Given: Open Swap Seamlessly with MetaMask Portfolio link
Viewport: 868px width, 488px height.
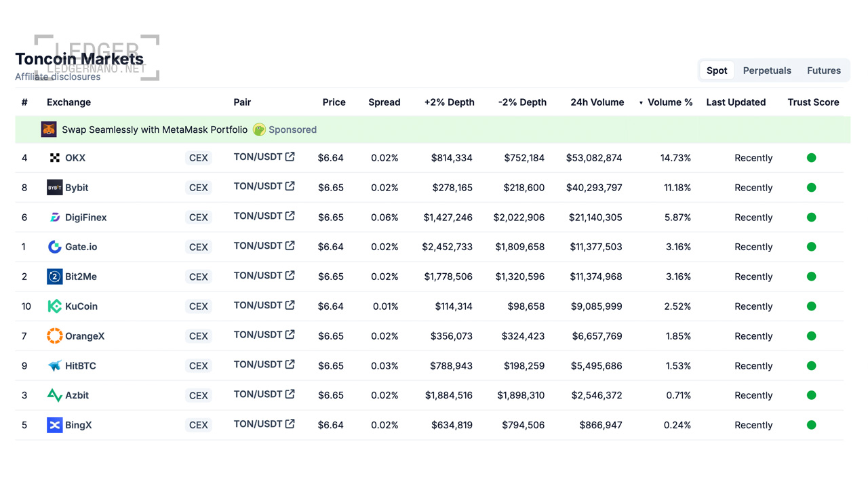Looking at the screenshot, I should [x=155, y=129].
